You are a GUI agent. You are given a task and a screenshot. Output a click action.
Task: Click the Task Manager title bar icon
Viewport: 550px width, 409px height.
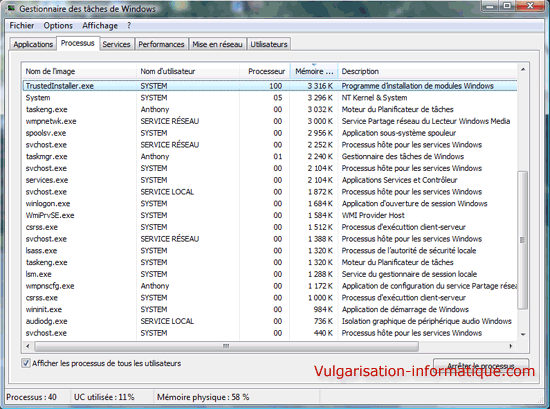click(x=12, y=8)
